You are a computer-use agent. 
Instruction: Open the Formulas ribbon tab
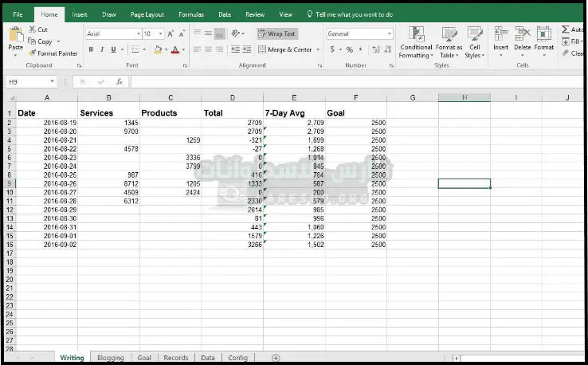pyautogui.click(x=190, y=14)
